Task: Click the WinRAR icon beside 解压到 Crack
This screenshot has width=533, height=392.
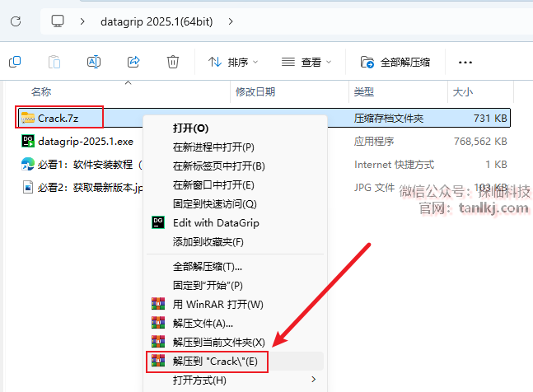Action: pos(158,361)
